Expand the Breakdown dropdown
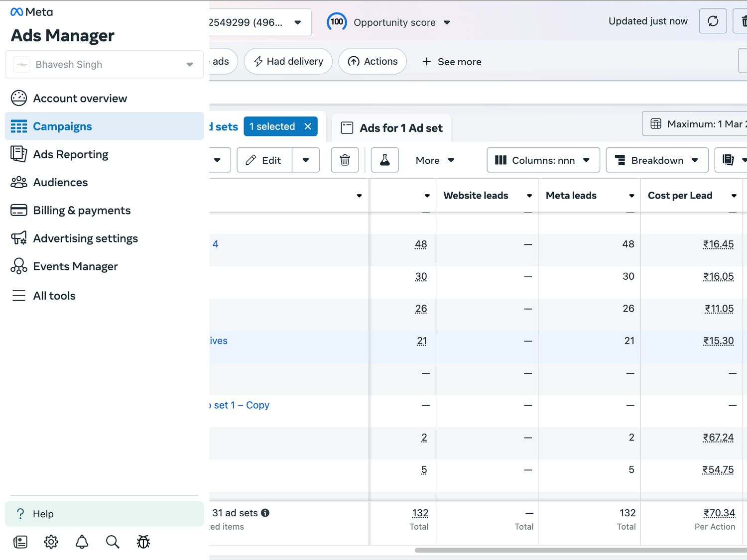 657,160
